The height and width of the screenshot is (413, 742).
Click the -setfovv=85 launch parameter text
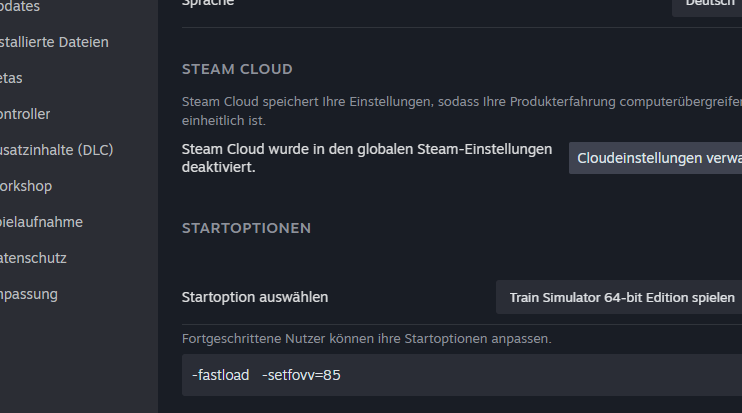(x=301, y=375)
